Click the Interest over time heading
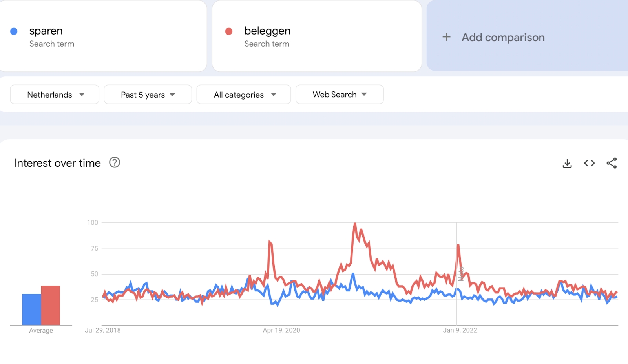This screenshot has height=364, width=628. pyautogui.click(x=58, y=163)
